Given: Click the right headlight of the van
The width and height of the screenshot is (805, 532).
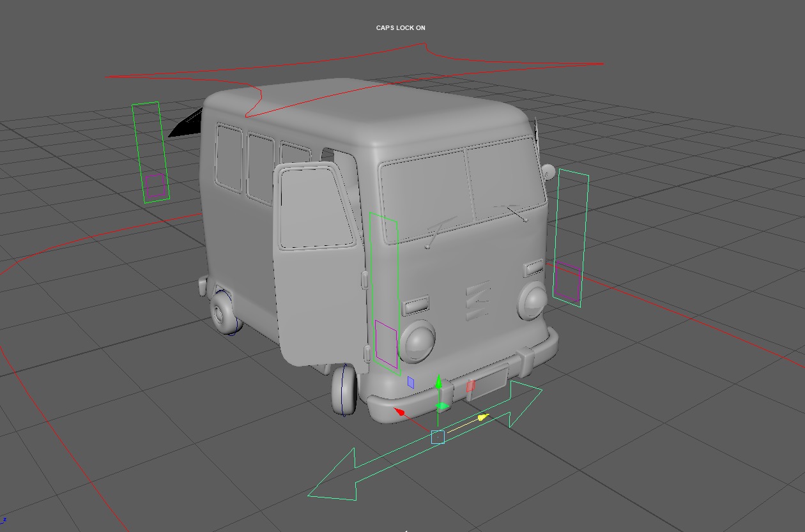Looking at the screenshot, I should (532, 301).
